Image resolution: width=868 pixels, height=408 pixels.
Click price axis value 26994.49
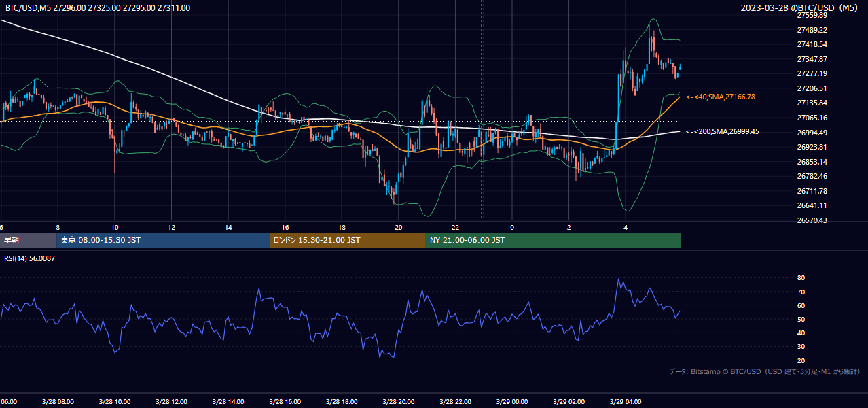[812, 133]
